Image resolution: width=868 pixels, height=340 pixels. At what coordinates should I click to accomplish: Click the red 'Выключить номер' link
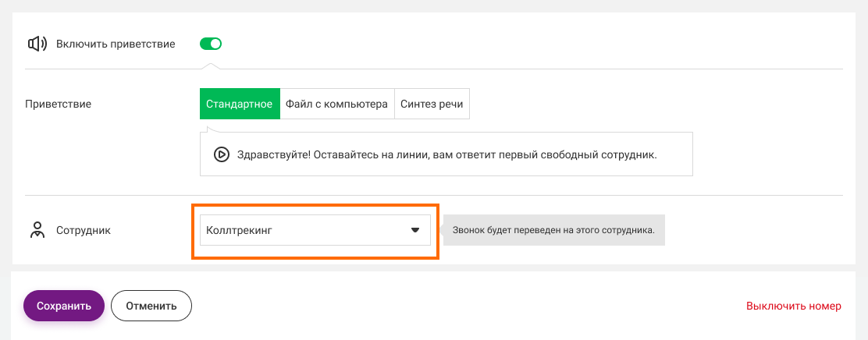pos(793,306)
